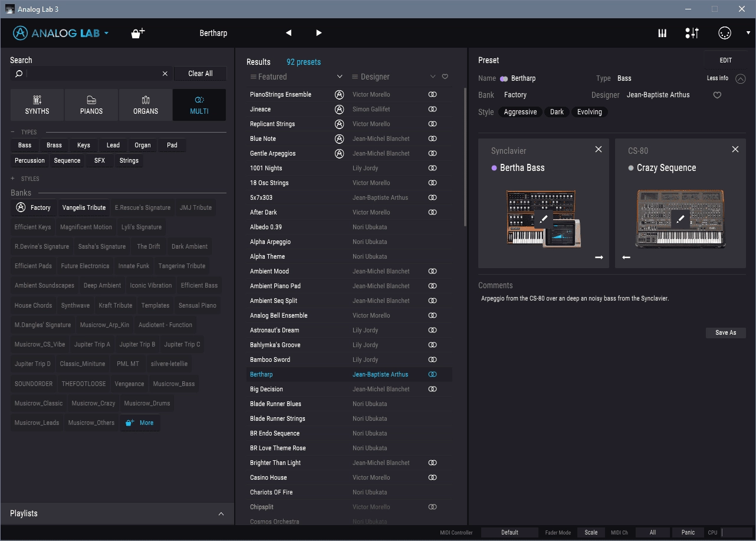Open MIDI settings connector icon
756x541 pixels.
[x=725, y=33]
